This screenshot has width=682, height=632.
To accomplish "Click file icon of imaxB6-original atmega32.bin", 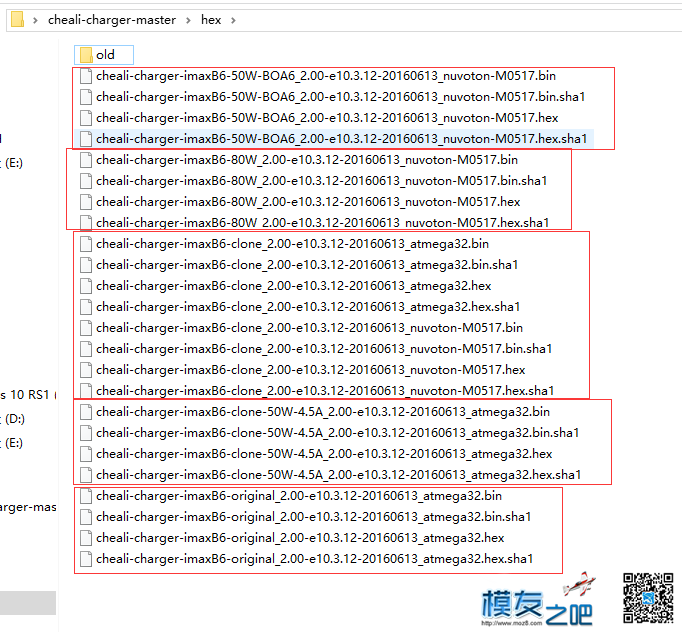I will tap(86, 496).
